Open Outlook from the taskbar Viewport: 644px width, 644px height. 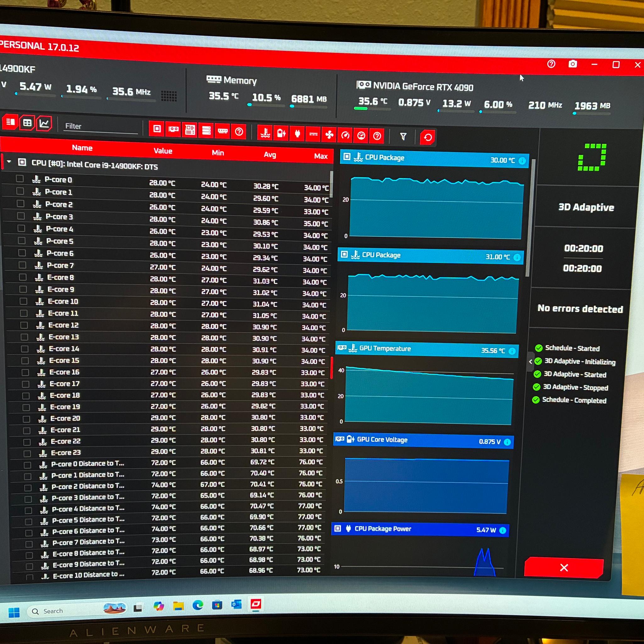pos(236,604)
